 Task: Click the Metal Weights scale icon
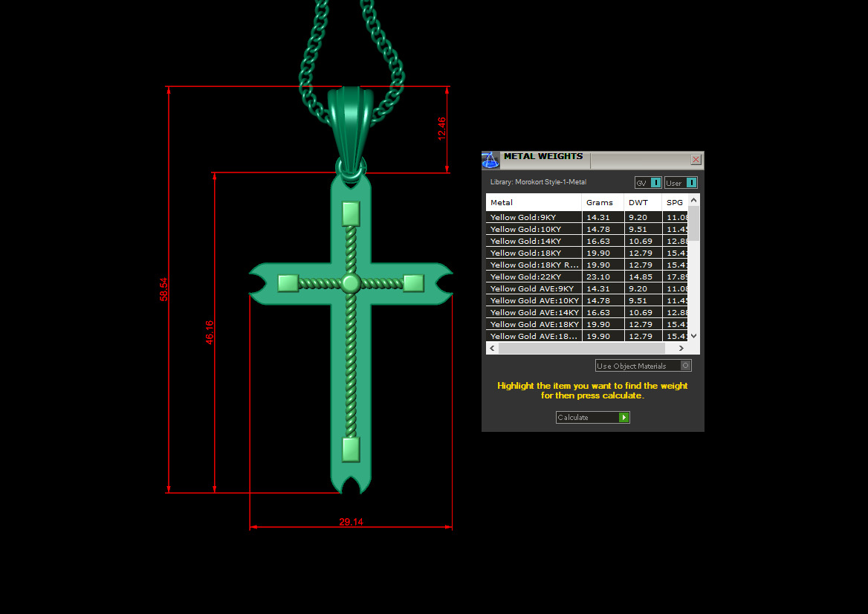[490, 160]
